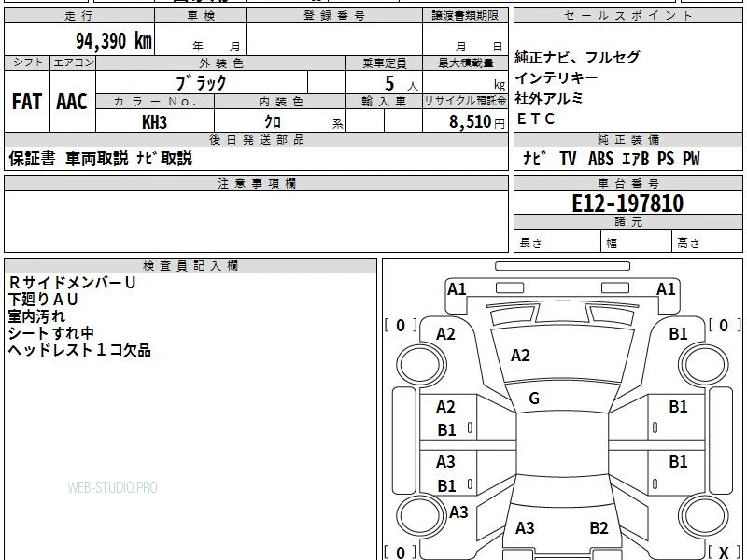Select the recycle deposit 8,510円

click(477, 122)
